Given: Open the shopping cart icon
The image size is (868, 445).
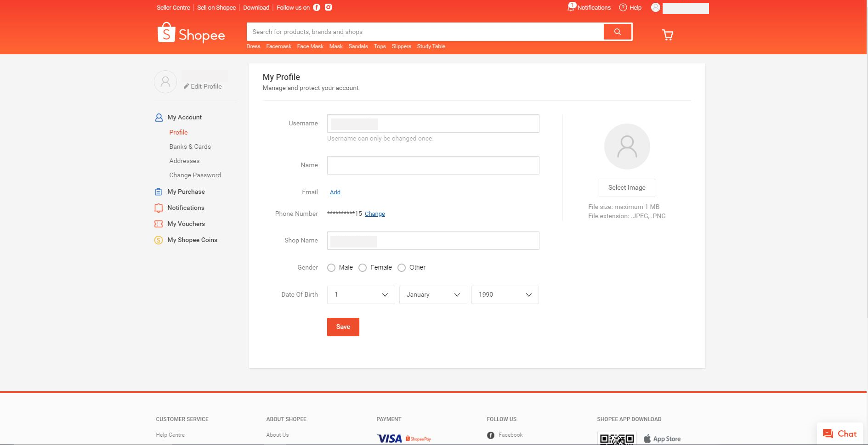Looking at the screenshot, I should click(x=668, y=35).
